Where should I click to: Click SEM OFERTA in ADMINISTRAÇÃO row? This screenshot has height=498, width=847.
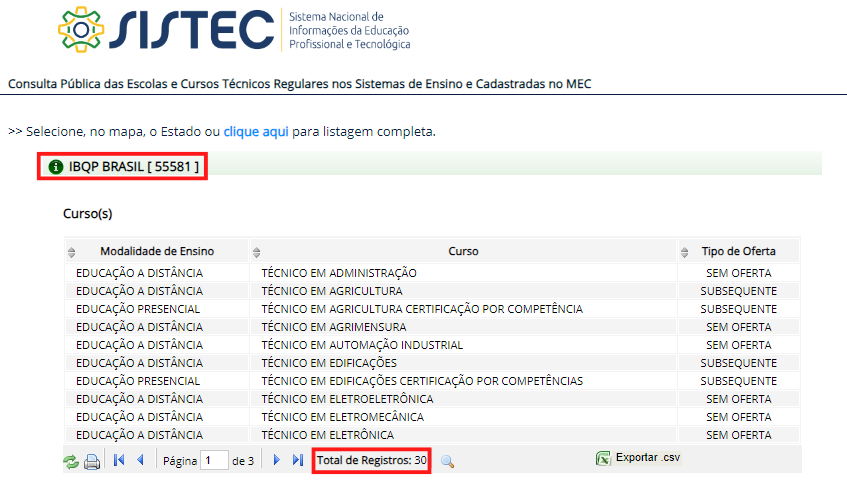pos(738,273)
